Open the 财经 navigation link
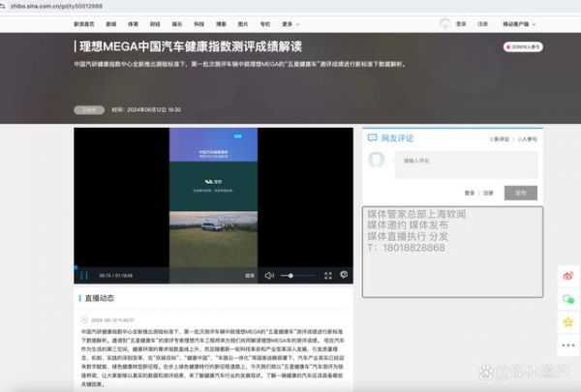This screenshot has width=581, height=392. coord(155,24)
